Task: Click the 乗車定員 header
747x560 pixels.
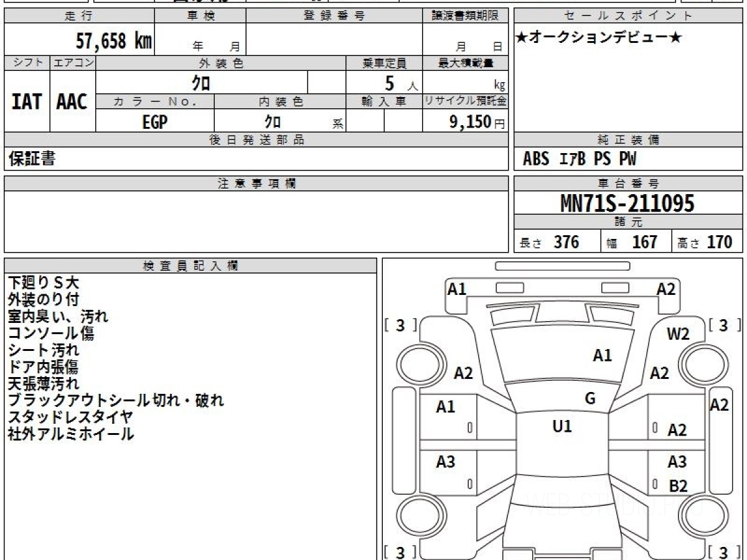Action: pos(384,63)
